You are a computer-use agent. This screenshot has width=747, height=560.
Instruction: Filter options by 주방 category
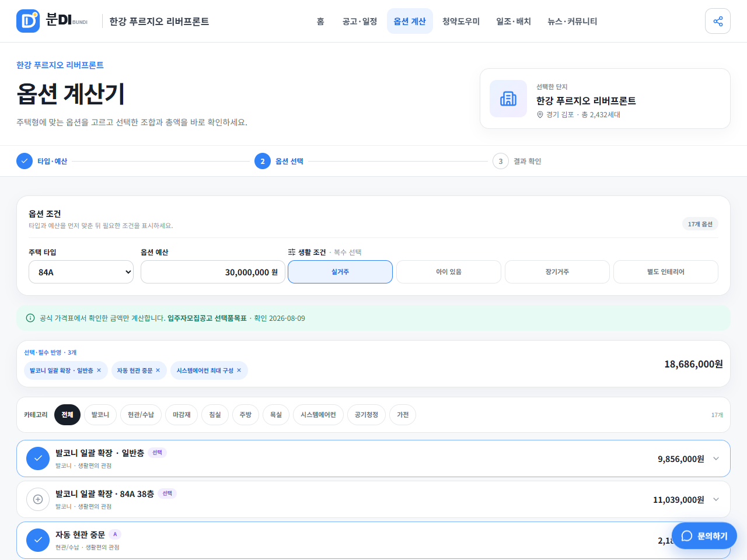pyautogui.click(x=246, y=415)
